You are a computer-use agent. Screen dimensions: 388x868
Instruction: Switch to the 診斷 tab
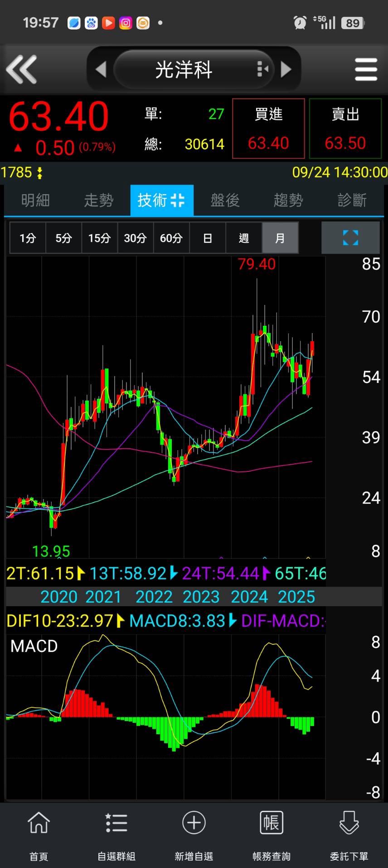tap(352, 200)
